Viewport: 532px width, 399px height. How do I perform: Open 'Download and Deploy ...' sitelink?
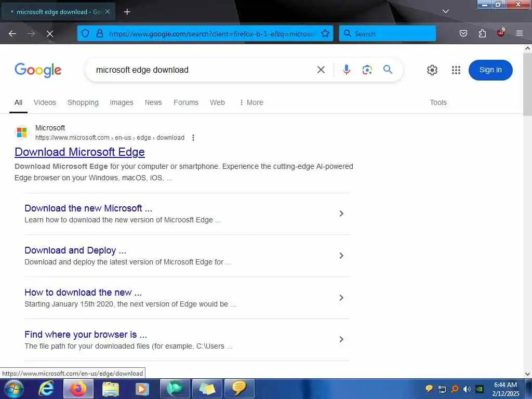click(x=75, y=250)
